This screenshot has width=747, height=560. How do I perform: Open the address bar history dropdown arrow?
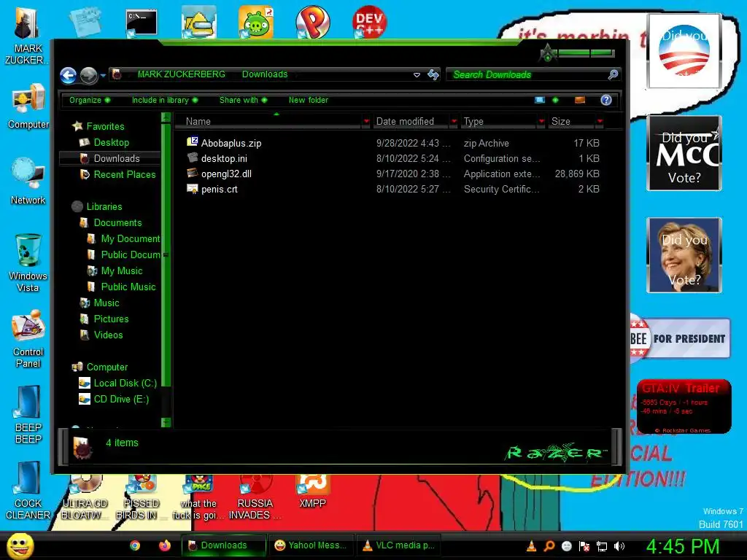(417, 75)
